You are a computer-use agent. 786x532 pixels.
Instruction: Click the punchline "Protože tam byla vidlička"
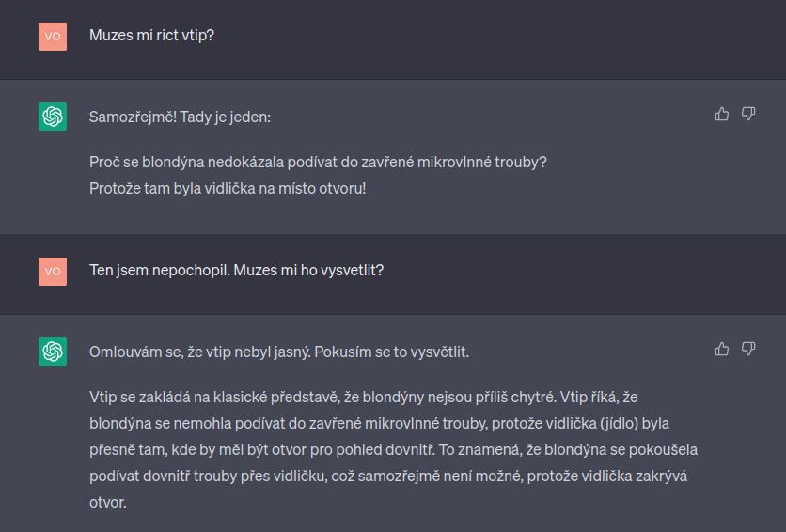228,188
